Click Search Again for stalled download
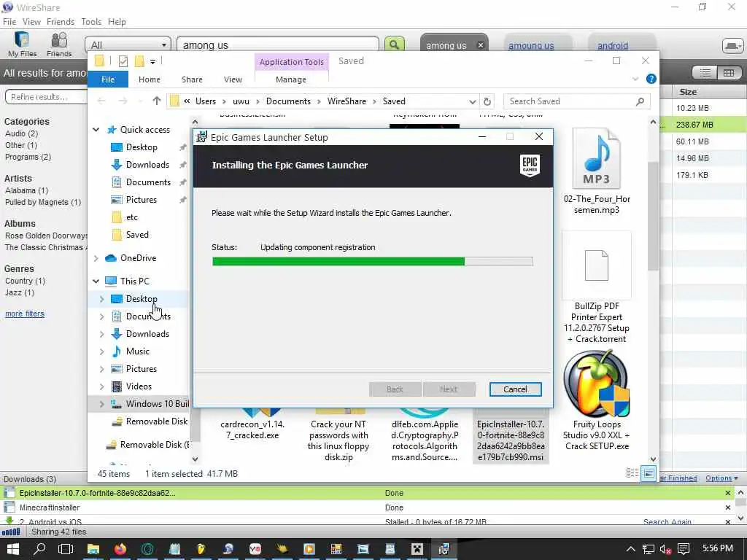The height and width of the screenshot is (560, 747). click(x=667, y=522)
